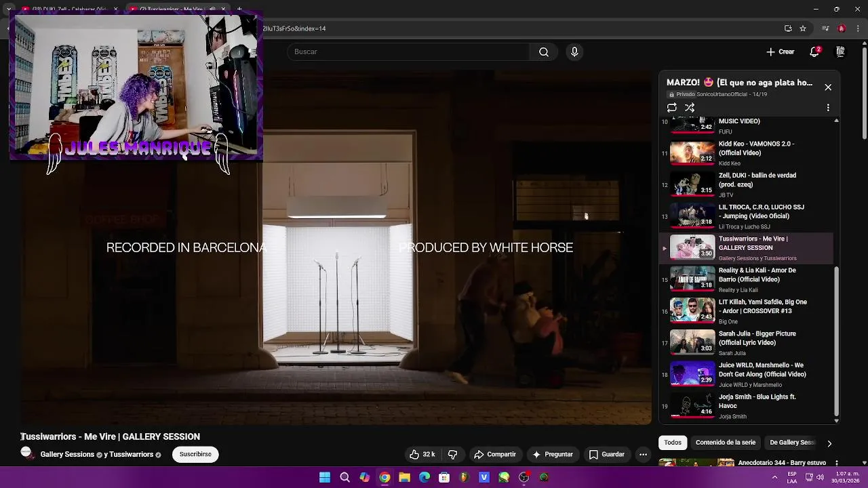
Task: Open the YouTube account avatar menu
Action: tap(840, 52)
